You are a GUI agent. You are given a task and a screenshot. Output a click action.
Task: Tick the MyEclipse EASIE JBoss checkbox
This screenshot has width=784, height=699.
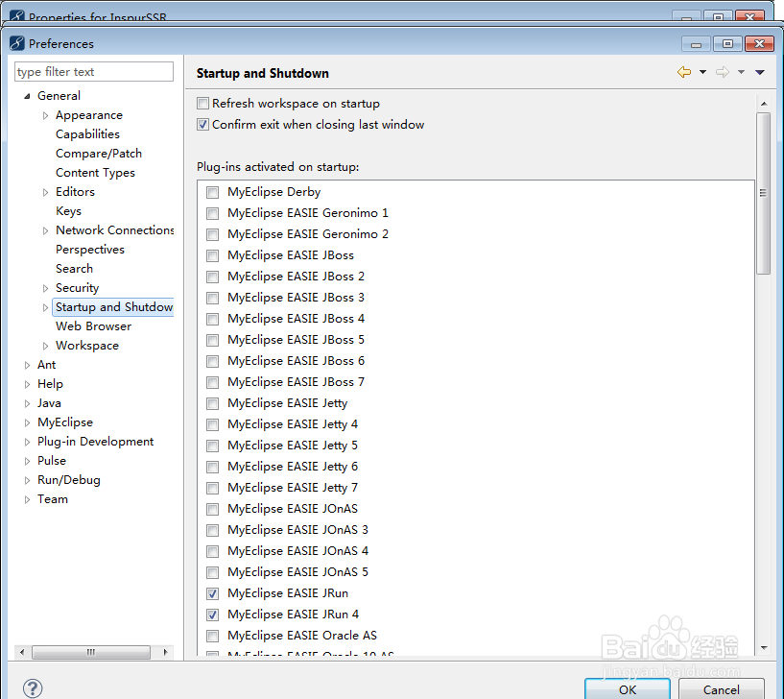click(x=212, y=255)
